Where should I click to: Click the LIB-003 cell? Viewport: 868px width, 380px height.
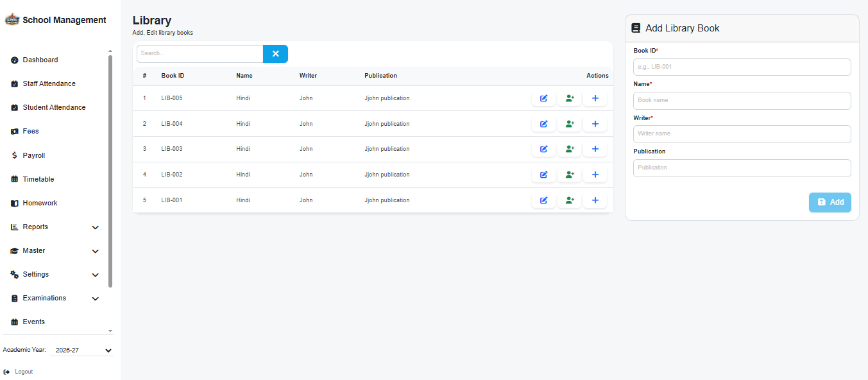pos(172,149)
